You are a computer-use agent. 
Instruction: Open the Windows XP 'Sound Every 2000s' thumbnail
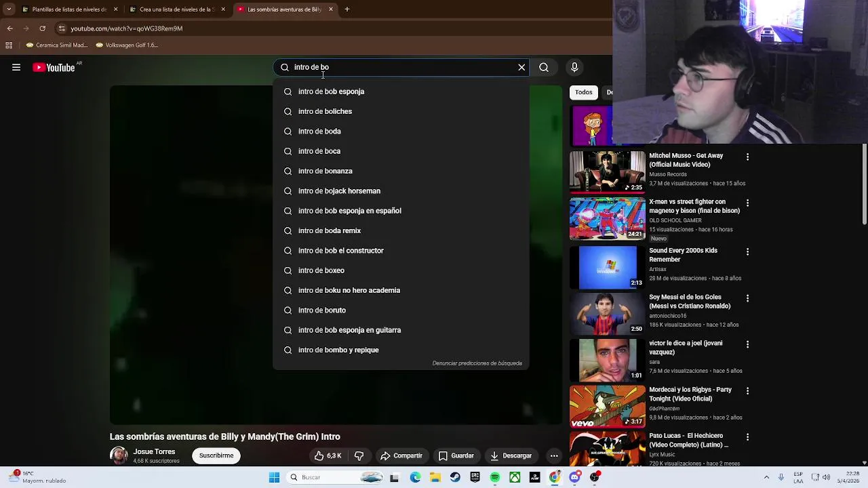point(608,267)
